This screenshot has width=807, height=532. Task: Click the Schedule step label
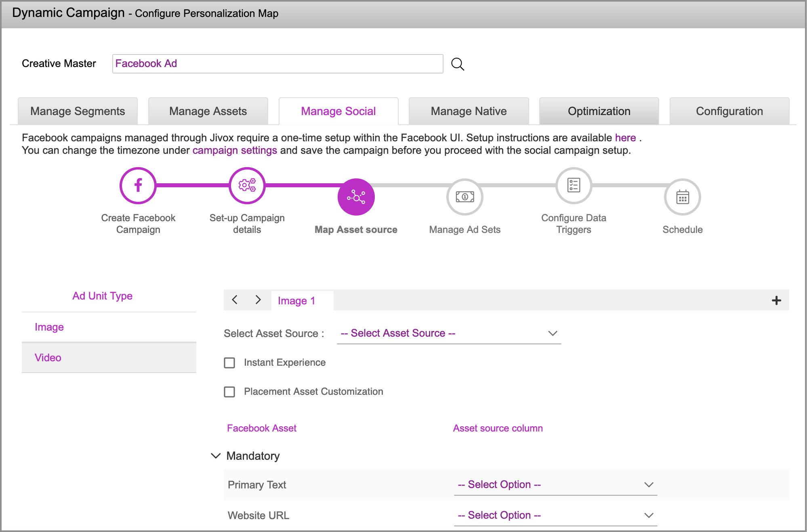pos(683,230)
